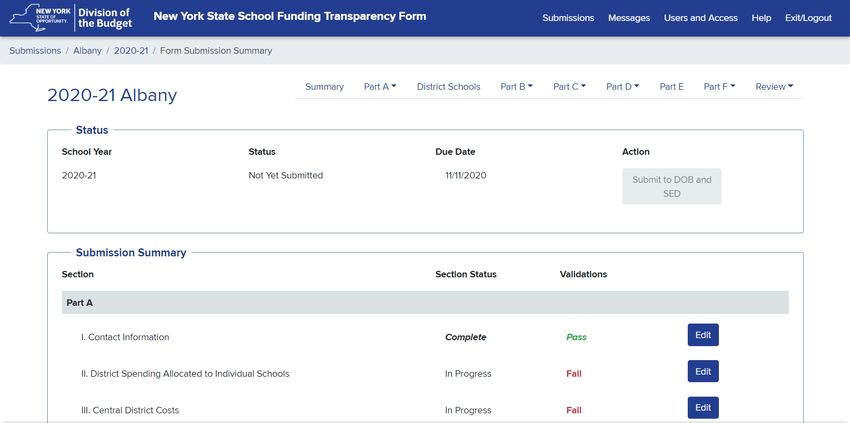The image size is (850, 423).
Task: Go to the District Schools tab
Action: point(448,87)
